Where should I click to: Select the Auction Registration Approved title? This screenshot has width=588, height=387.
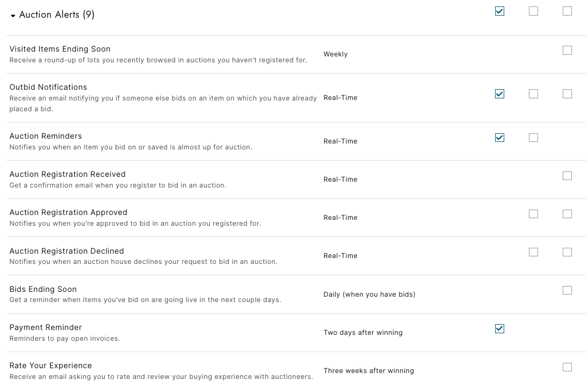[x=68, y=212]
